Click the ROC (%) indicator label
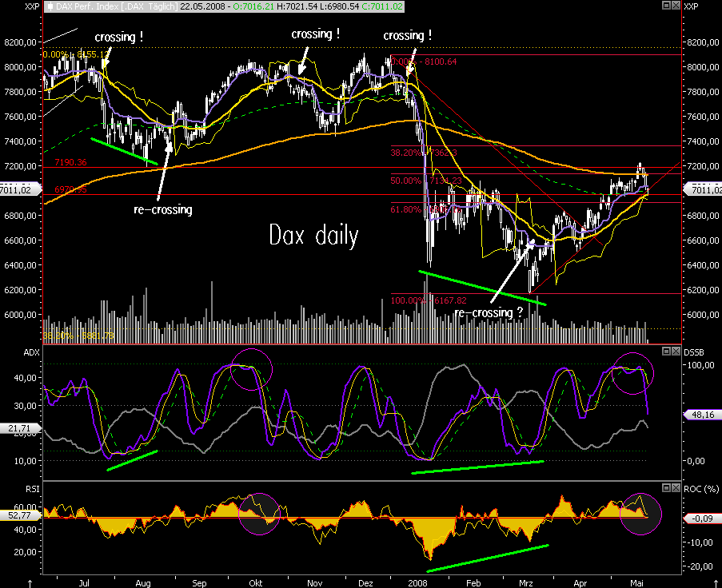The image size is (722, 588). [x=701, y=489]
